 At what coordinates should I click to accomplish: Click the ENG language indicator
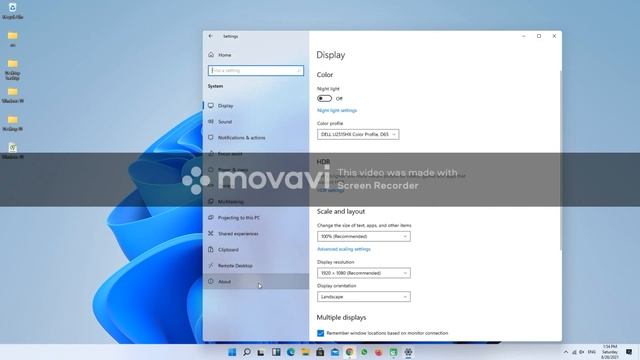[x=591, y=352]
